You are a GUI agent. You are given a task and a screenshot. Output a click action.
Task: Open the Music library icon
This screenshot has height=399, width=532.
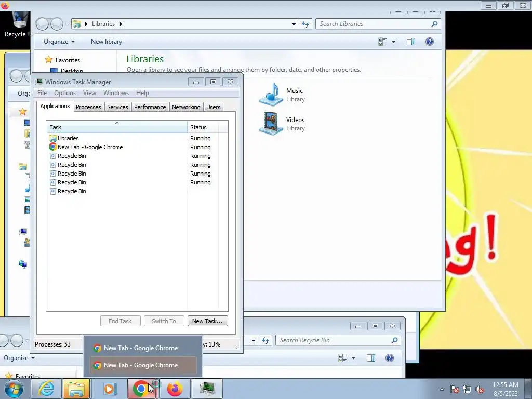271,94
